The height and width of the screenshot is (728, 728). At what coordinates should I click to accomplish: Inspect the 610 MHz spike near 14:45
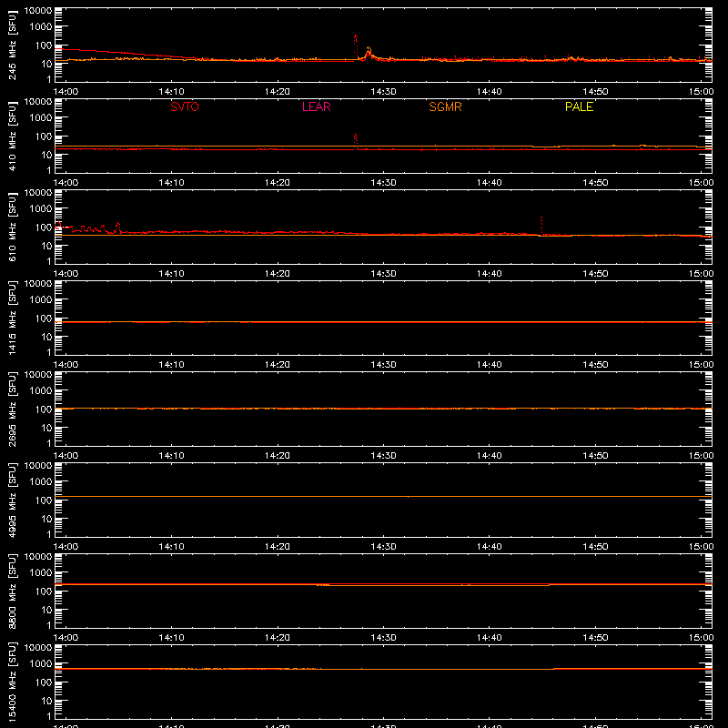click(x=541, y=226)
